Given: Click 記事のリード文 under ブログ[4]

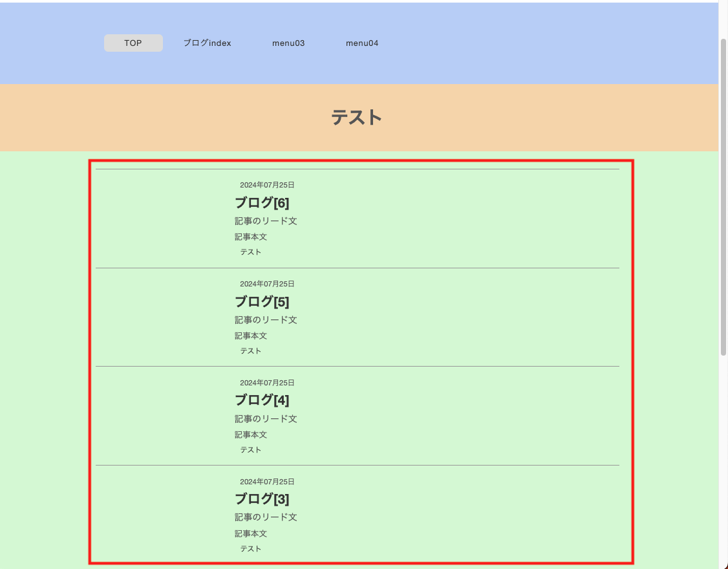Looking at the screenshot, I should coord(266,419).
